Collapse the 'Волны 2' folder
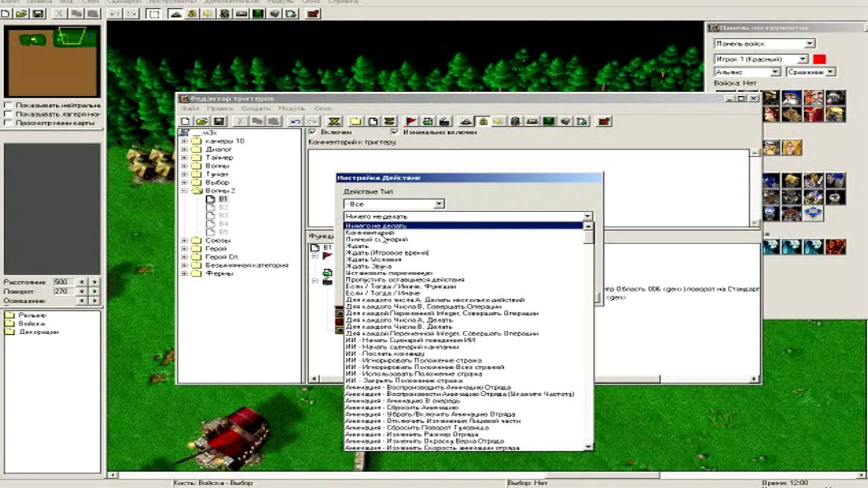This screenshot has width=868, height=488. [184, 191]
